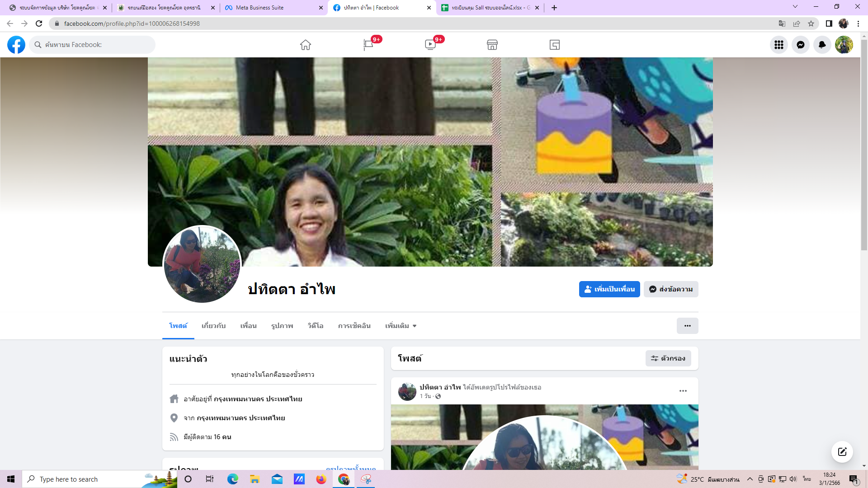Open the Watch video icon
Viewport: 868px width, 488px height.
pos(430,45)
